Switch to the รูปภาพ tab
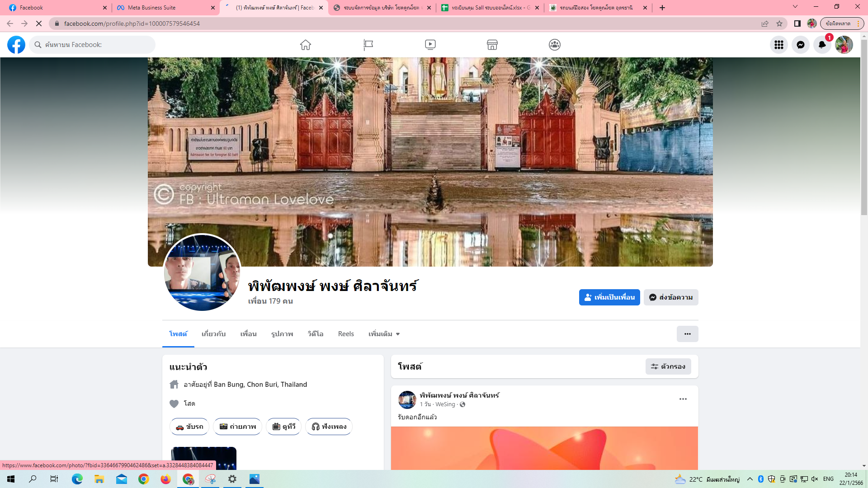 point(282,334)
